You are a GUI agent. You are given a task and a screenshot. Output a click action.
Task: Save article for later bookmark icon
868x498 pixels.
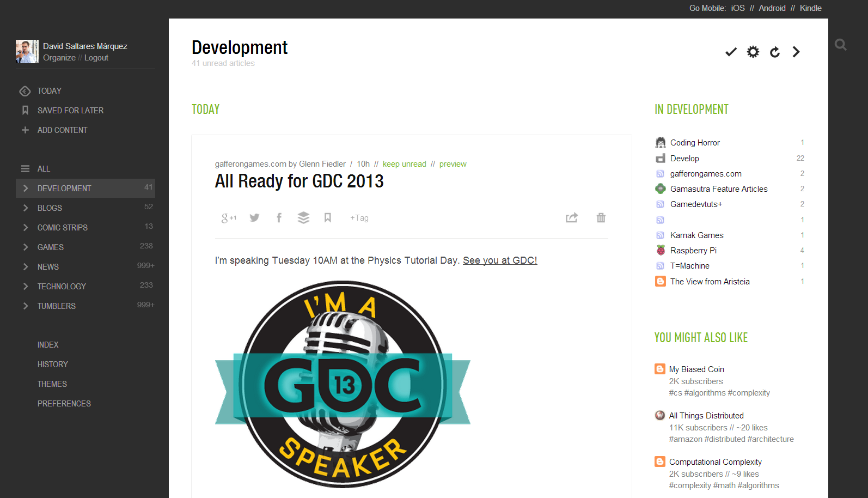coord(328,218)
